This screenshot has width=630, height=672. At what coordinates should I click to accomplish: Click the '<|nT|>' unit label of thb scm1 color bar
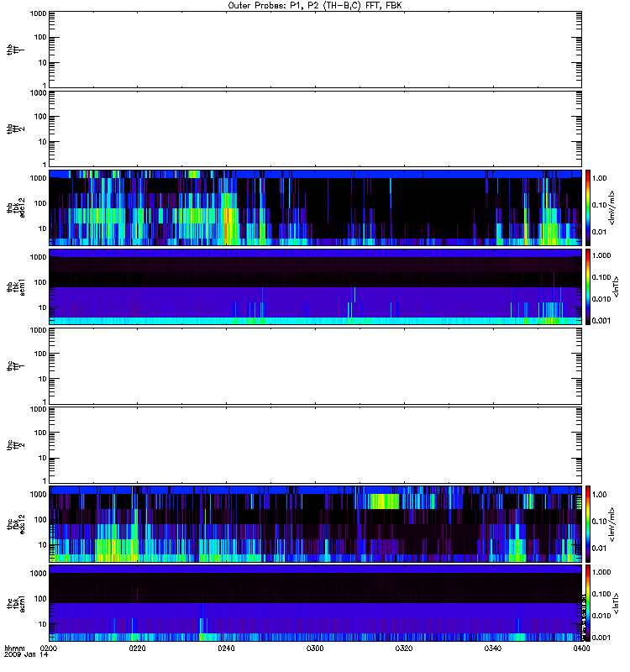617,286
